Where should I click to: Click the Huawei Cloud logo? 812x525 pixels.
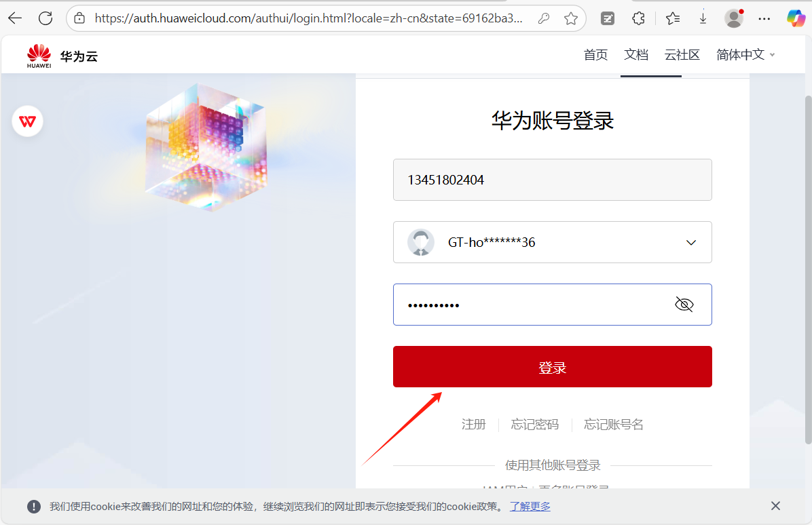62,56
